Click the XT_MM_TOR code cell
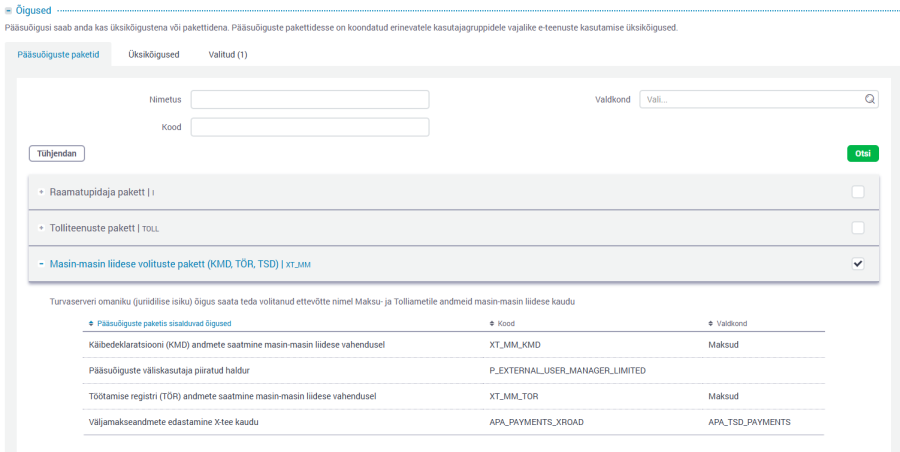 coord(514,396)
